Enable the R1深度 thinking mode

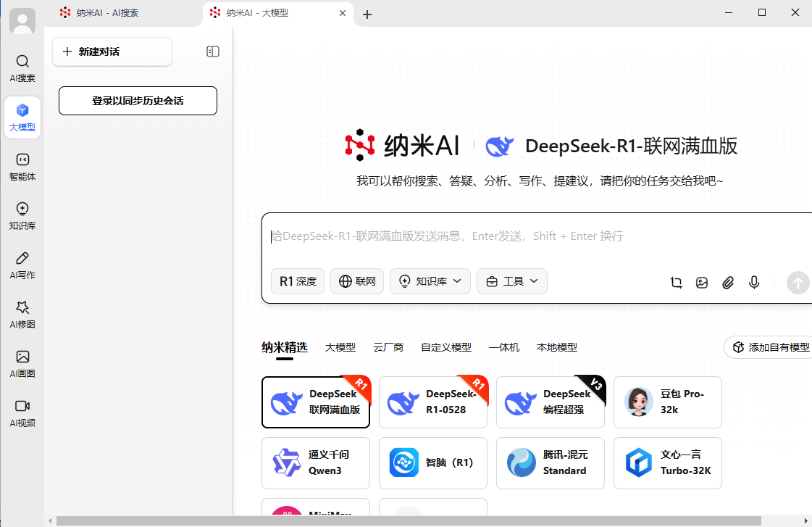[x=297, y=281]
